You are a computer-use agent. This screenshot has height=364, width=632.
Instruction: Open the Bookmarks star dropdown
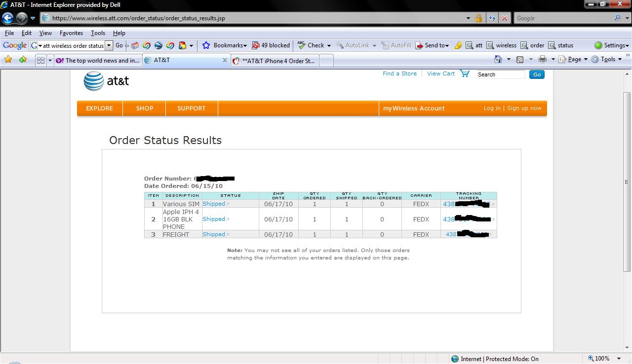224,45
